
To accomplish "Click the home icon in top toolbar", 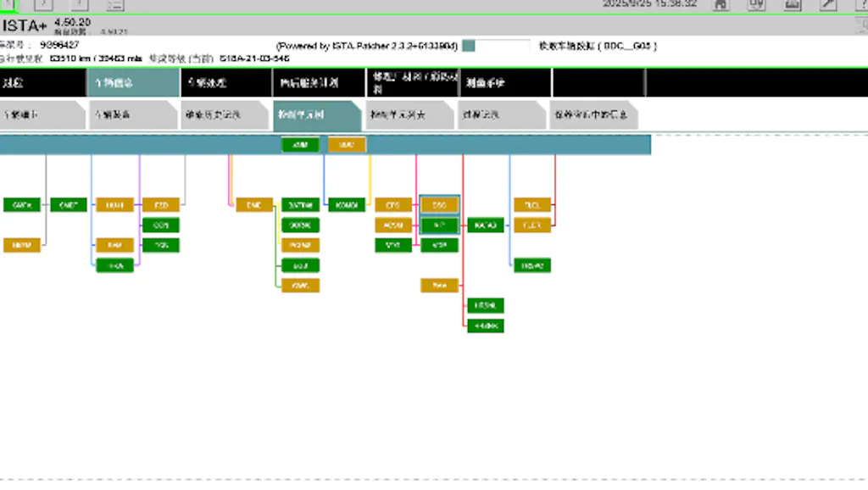I will click(x=720, y=4).
